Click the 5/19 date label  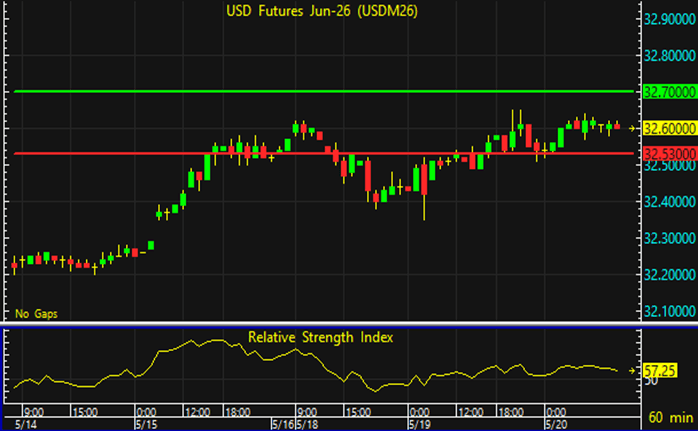pos(419,424)
